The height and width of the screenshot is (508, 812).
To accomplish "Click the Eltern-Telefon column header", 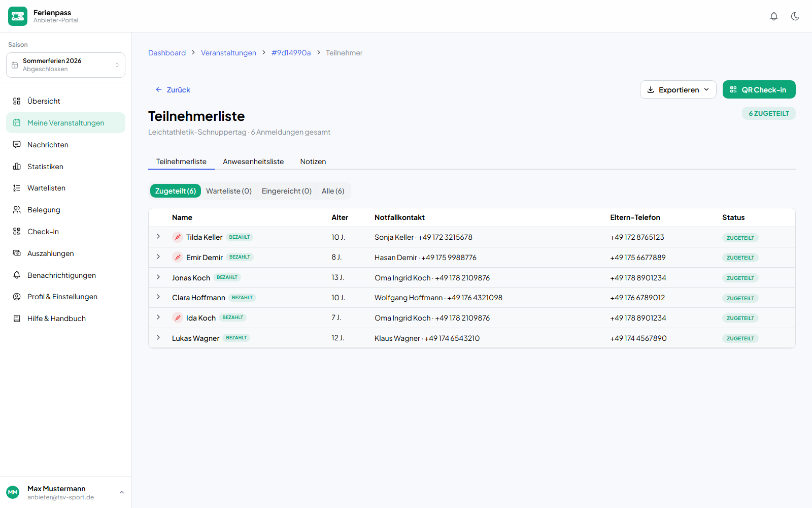I will pyautogui.click(x=635, y=217).
